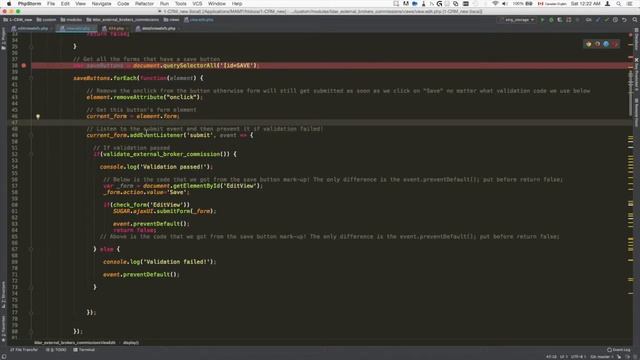Open the Favorites tool window sidebar button
This screenshot has width=640, height=360.
tap(3, 329)
